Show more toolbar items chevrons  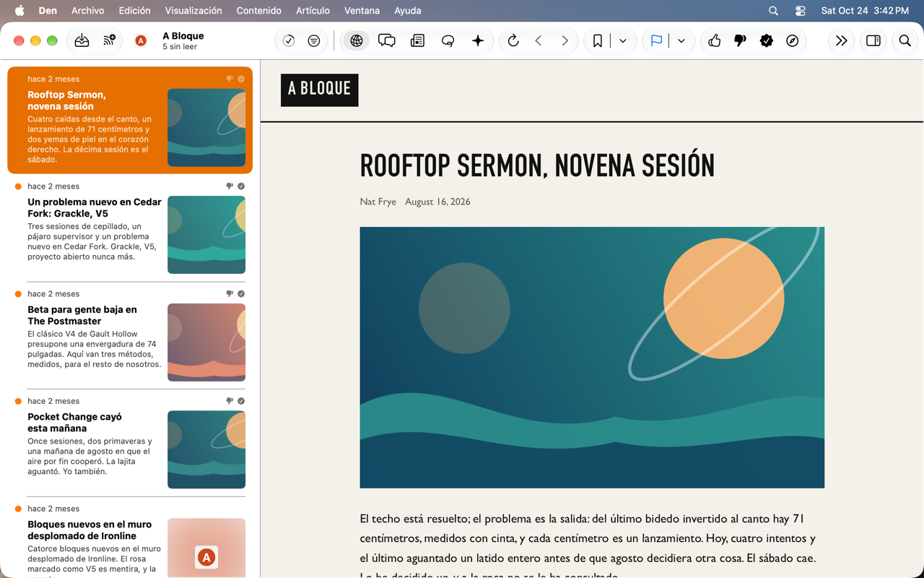(841, 41)
